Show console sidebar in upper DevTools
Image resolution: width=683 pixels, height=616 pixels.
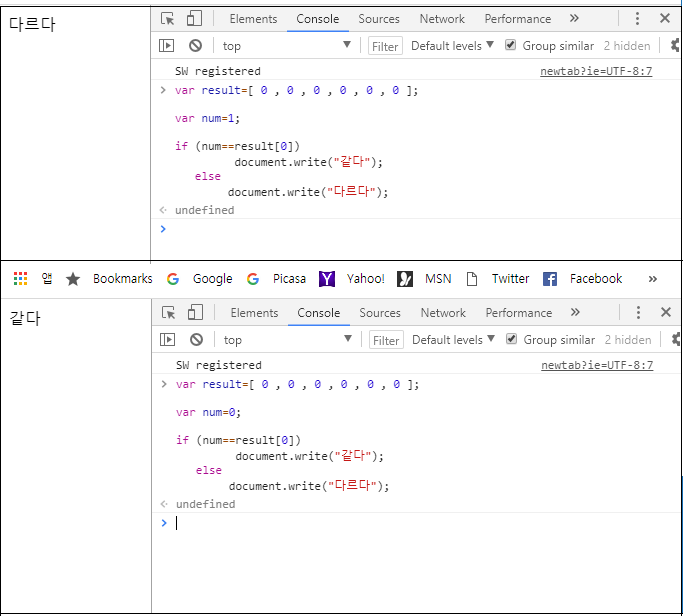click(x=166, y=45)
